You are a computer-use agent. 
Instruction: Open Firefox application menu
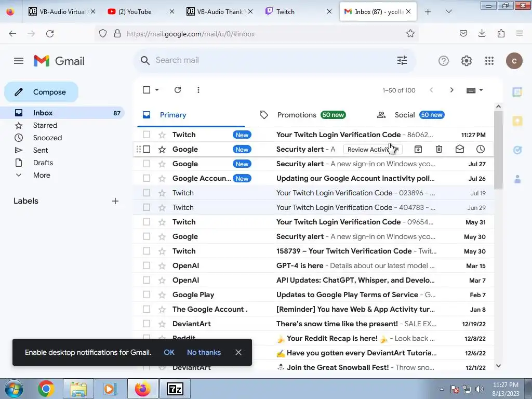pos(519,33)
